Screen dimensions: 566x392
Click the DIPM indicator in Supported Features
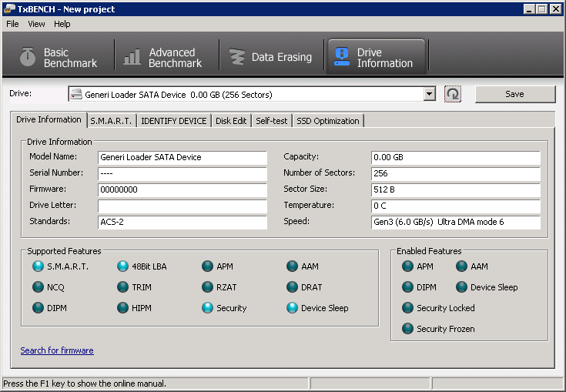tap(38, 308)
